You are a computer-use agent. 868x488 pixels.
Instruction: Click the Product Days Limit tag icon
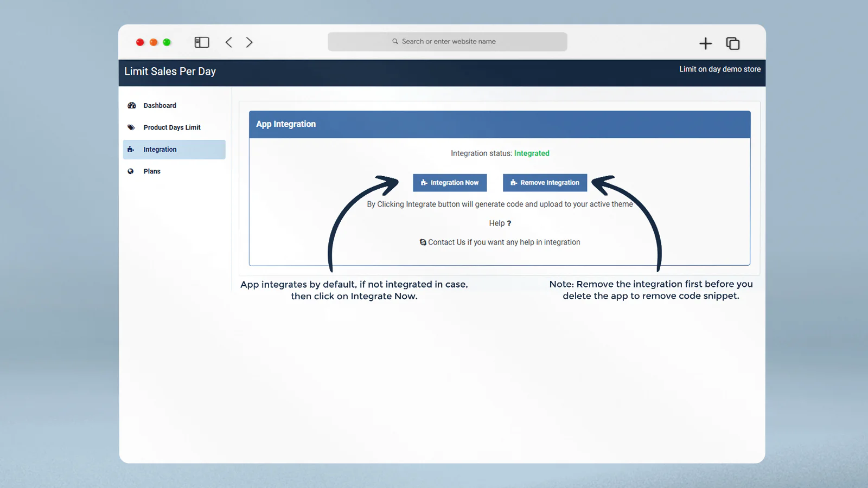click(x=131, y=127)
